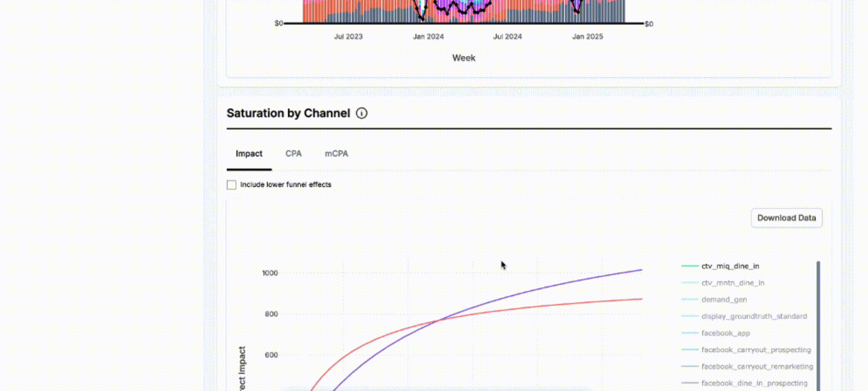The width and height of the screenshot is (868, 391).
Task: Toggle facebook_carryout_prospecting legend item
Action: (756, 350)
